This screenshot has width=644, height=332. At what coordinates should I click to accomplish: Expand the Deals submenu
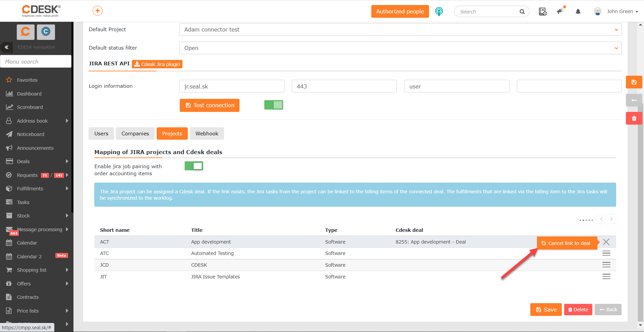(67, 161)
